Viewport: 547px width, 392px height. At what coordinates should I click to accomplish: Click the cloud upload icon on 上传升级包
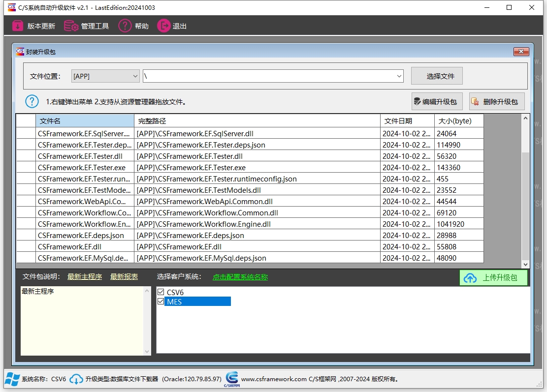point(470,278)
